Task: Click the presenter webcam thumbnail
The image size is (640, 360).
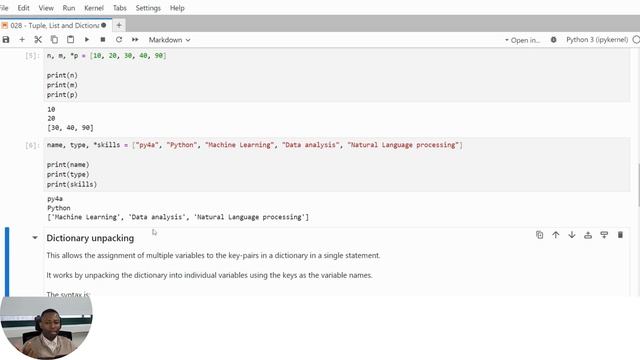Action: (x=46, y=328)
